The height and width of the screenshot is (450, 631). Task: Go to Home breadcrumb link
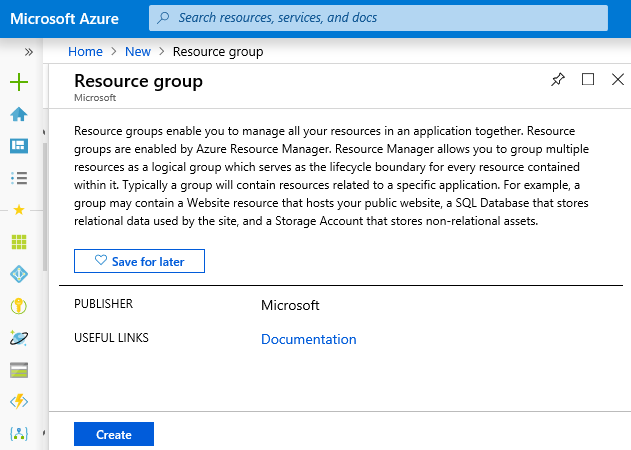[x=85, y=52]
